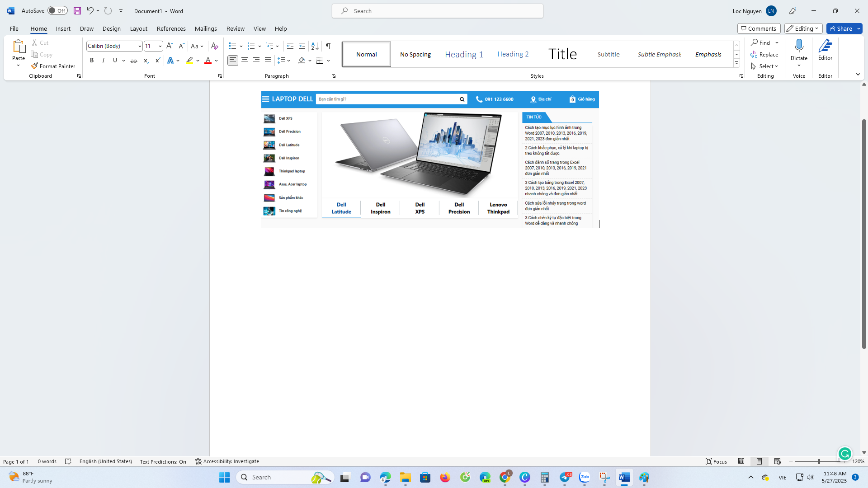Apply paragraph borders
868x488 pixels.
point(320,61)
